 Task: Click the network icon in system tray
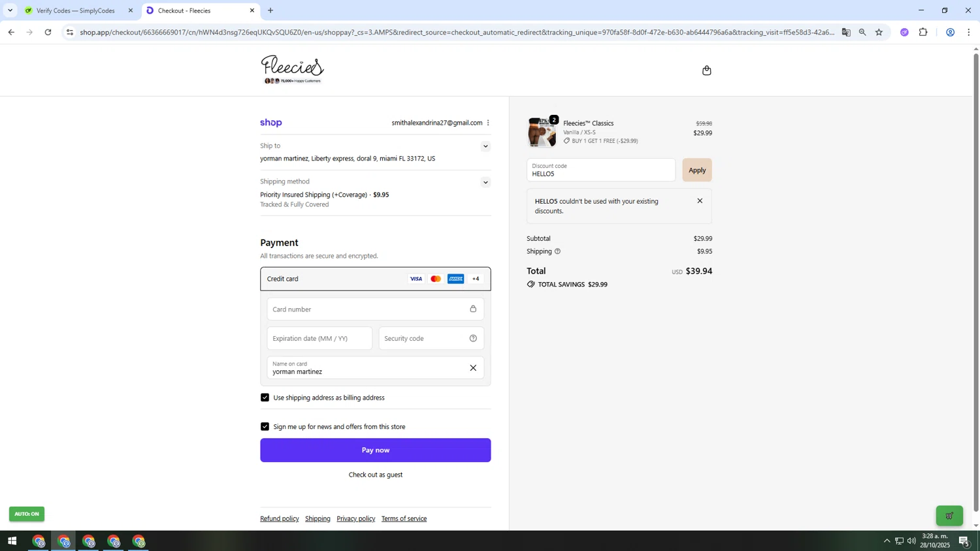[x=899, y=541]
